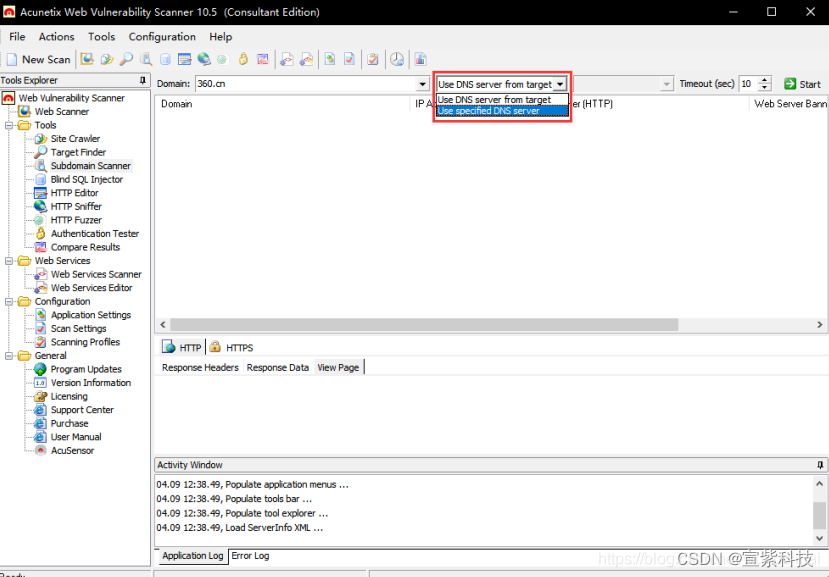Select the View Page tab

338,368
